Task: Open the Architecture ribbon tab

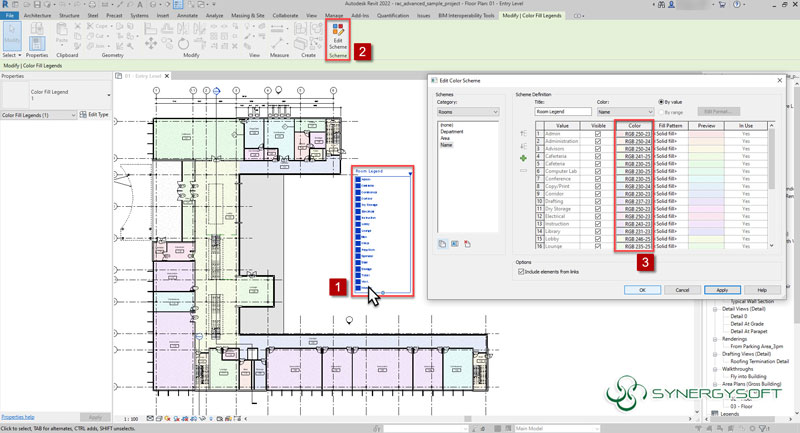Action: 38,16
